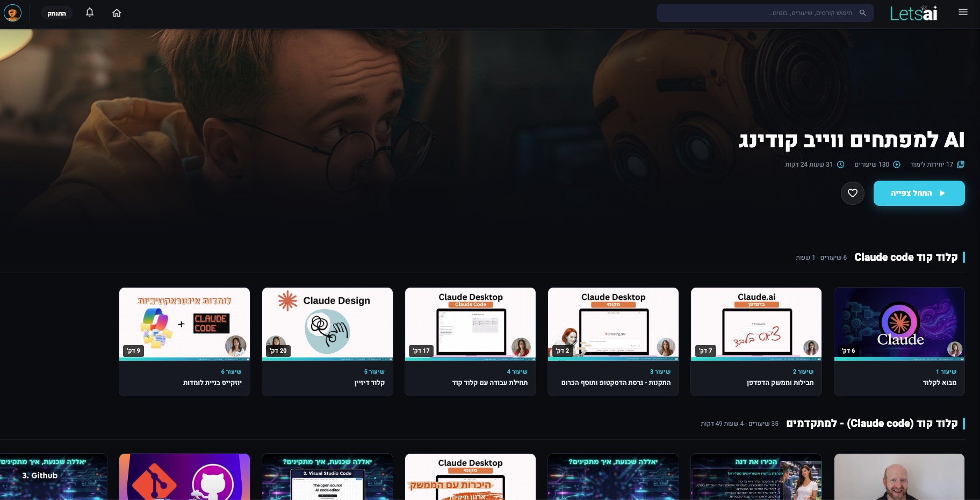Click the התנתק logout button
The width and height of the screenshot is (980, 500).
56,13
